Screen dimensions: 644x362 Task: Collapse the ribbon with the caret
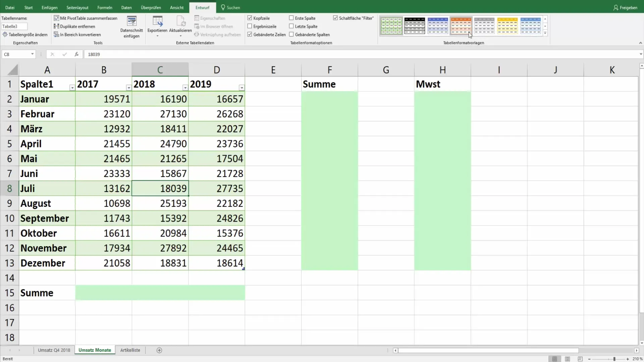(x=640, y=43)
